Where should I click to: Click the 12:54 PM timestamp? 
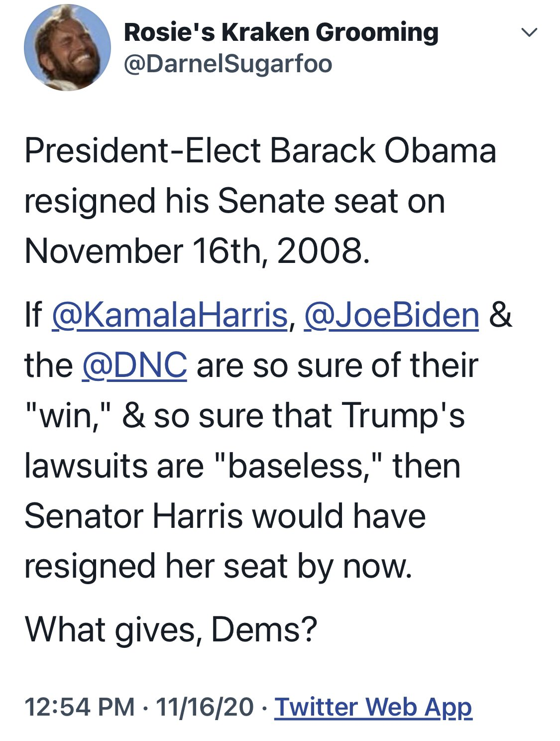[x=80, y=707]
